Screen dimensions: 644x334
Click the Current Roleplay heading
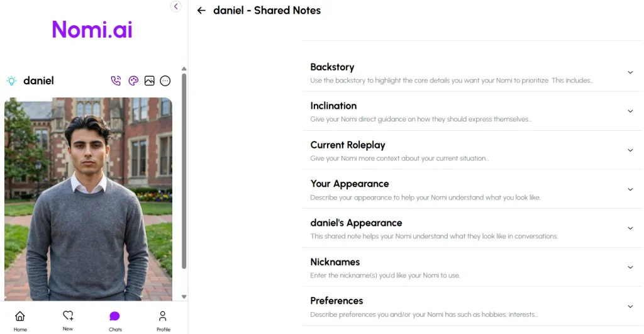pos(347,145)
